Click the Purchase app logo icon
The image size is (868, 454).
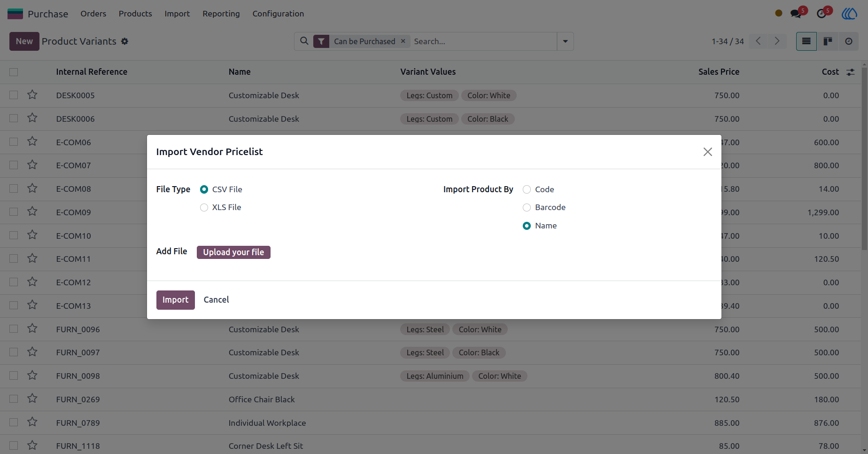[x=15, y=14]
